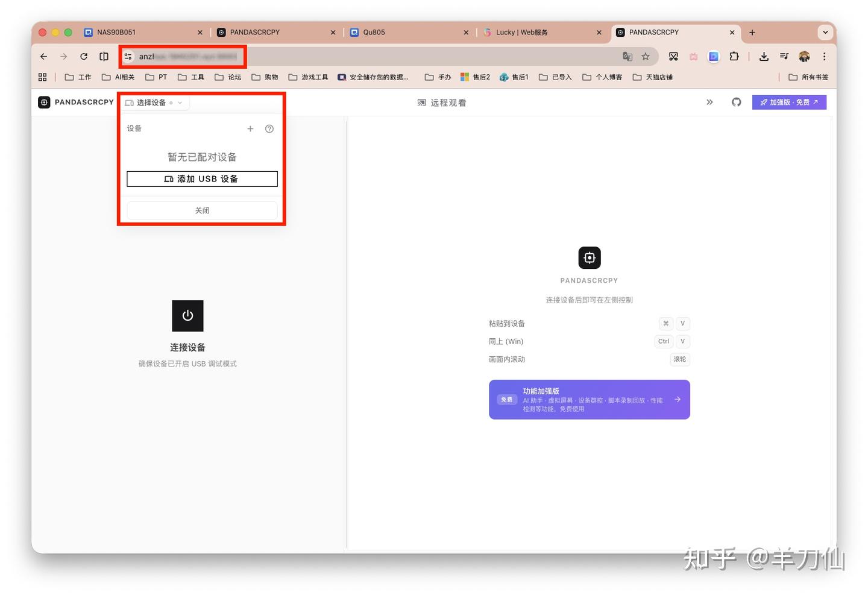
Task: Open the 已导入 bookmarks folder
Action: tap(555, 77)
